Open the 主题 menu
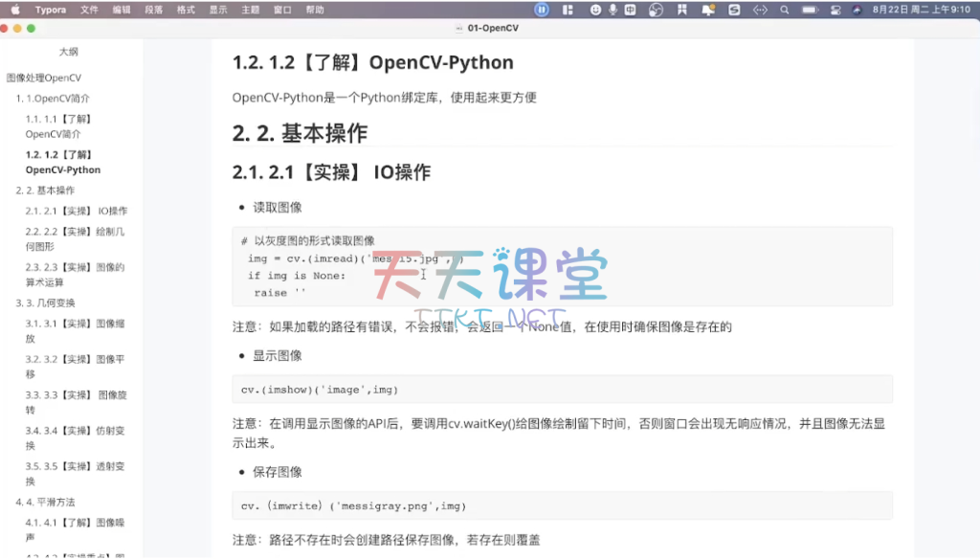The height and width of the screenshot is (560, 980). [x=250, y=10]
